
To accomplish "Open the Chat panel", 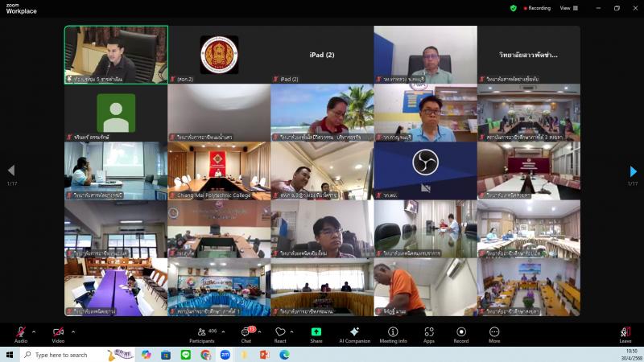I will [x=246, y=335].
